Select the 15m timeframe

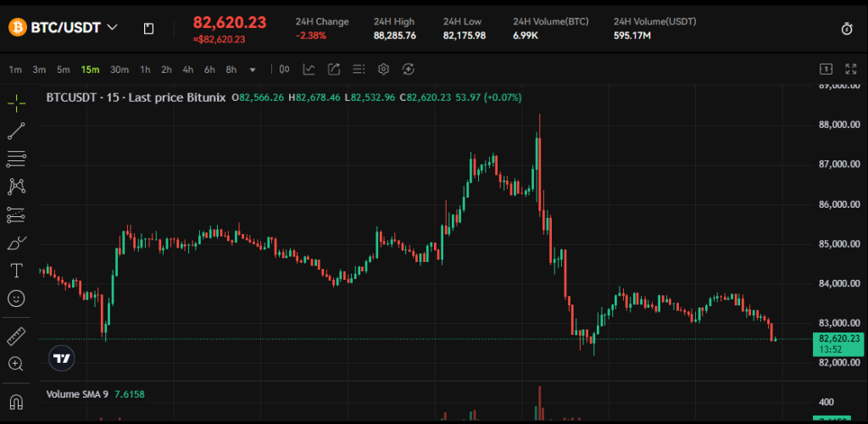(x=90, y=70)
